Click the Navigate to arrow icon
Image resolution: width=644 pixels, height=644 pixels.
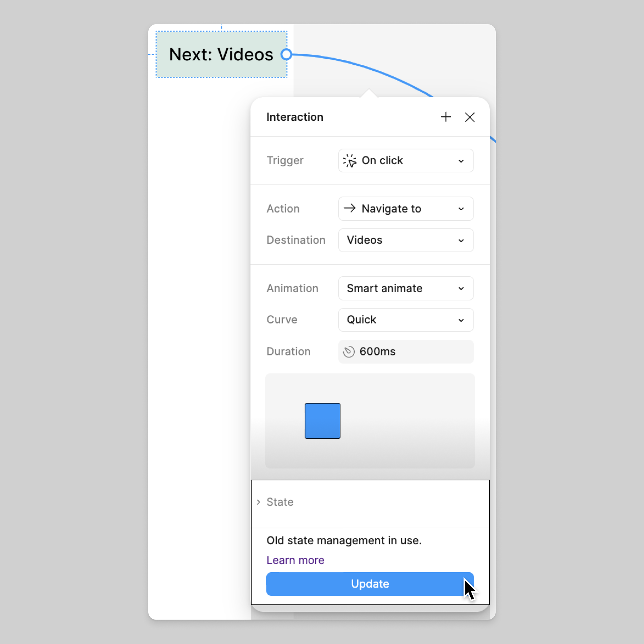pos(350,208)
